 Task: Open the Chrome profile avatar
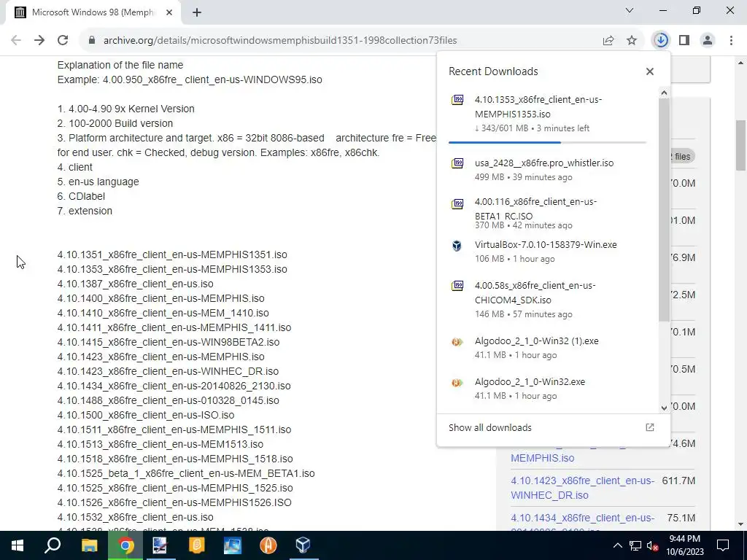pos(708,41)
